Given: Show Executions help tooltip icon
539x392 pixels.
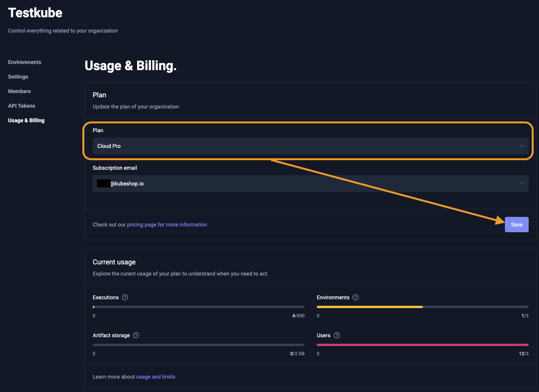Looking at the screenshot, I should point(125,297).
